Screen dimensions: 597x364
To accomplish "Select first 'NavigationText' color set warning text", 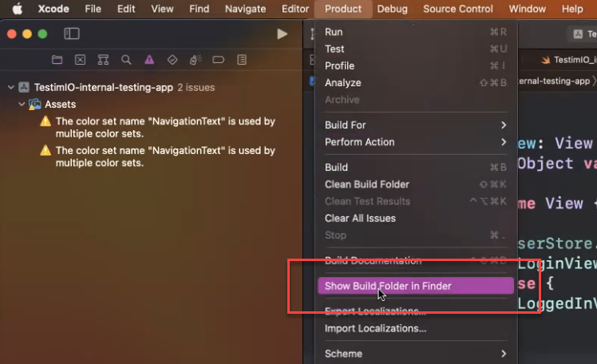I will [165, 128].
